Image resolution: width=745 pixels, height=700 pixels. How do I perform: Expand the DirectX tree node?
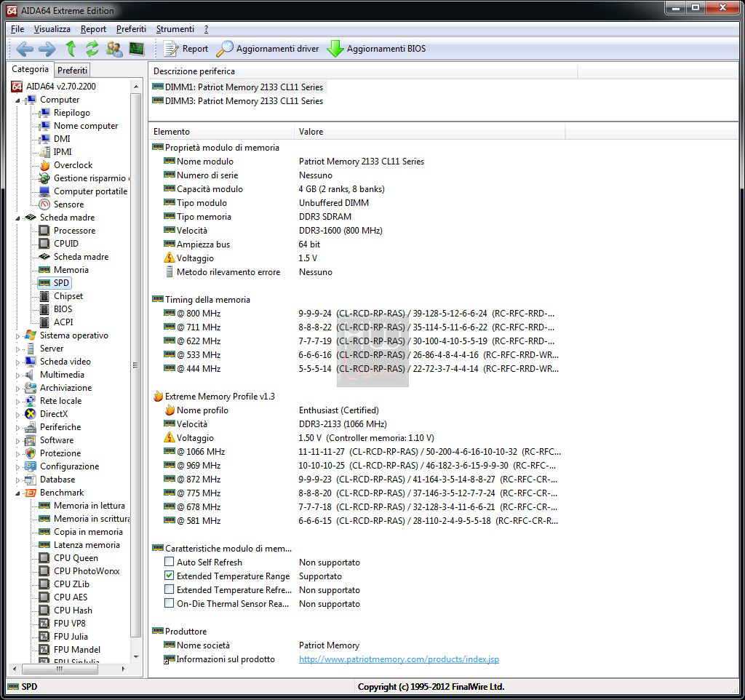click(x=17, y=414)
